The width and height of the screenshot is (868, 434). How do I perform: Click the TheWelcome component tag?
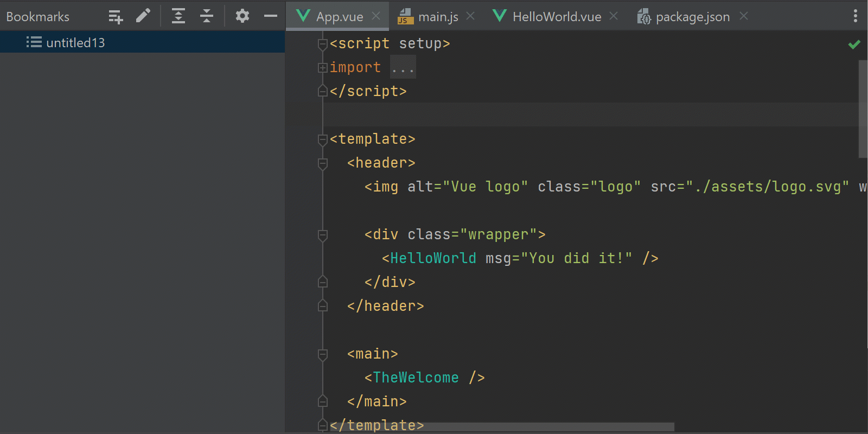[416, 378]
